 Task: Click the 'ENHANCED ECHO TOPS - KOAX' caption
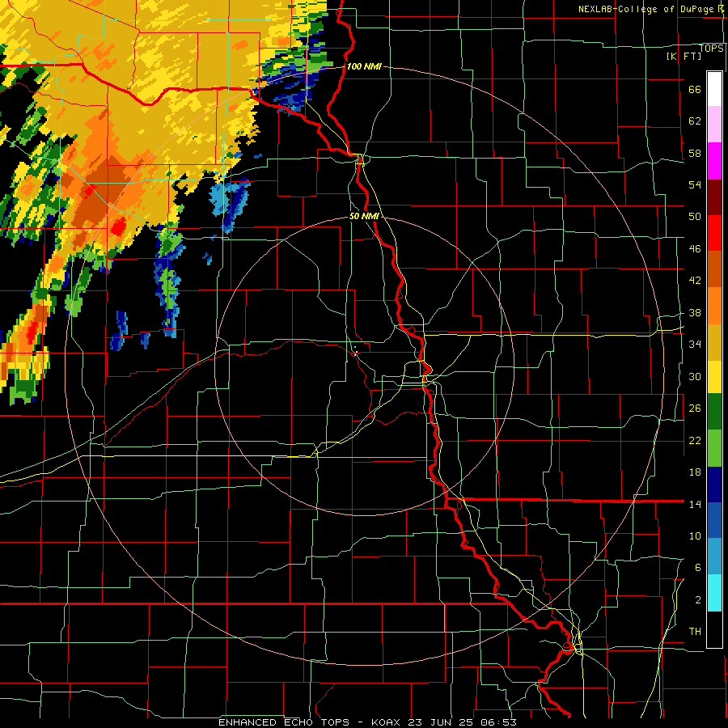click(311, 722)
